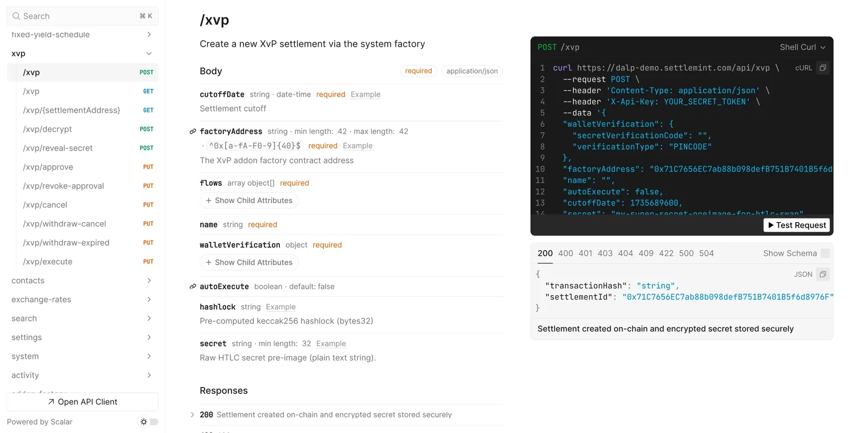Image resolution: width=868 pixels, height=433 pixels.
Task: Select the 422 response tab
Action: click(x=666, y=253)
